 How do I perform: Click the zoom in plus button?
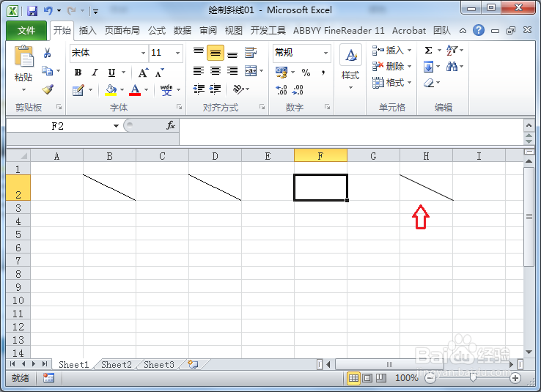coord(515,378)
